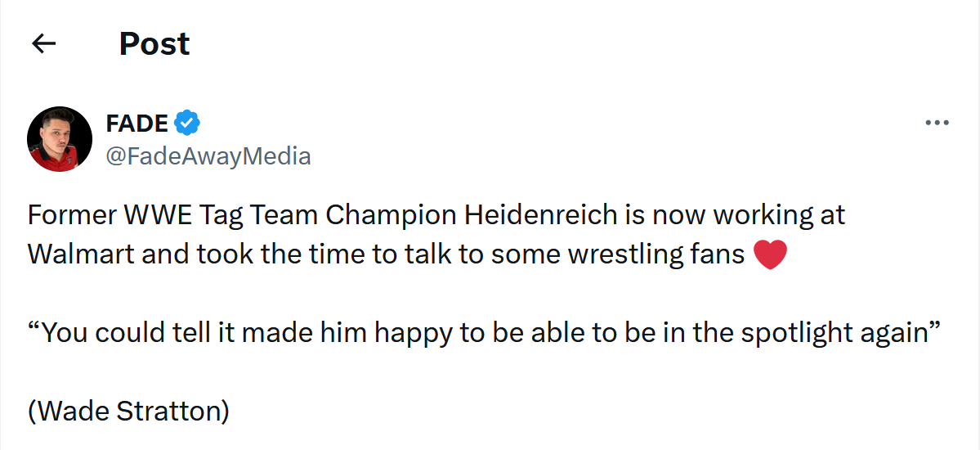Open the three-dot more options menu
Viewport: 980px width, 450px height.
(x=937, y=124)
